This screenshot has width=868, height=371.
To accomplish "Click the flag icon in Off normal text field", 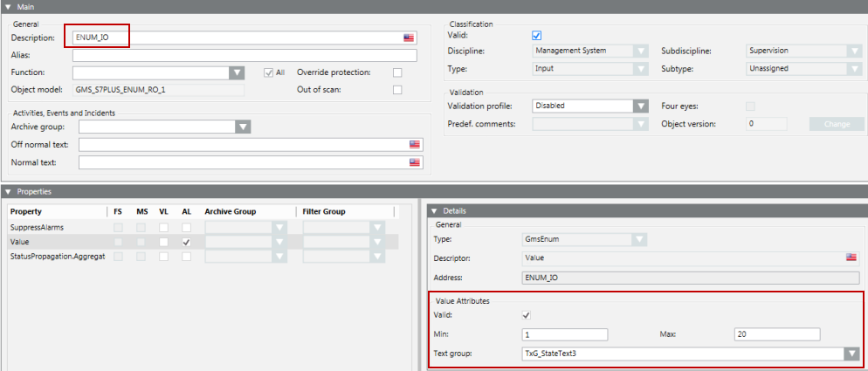I will coord(414,144).
